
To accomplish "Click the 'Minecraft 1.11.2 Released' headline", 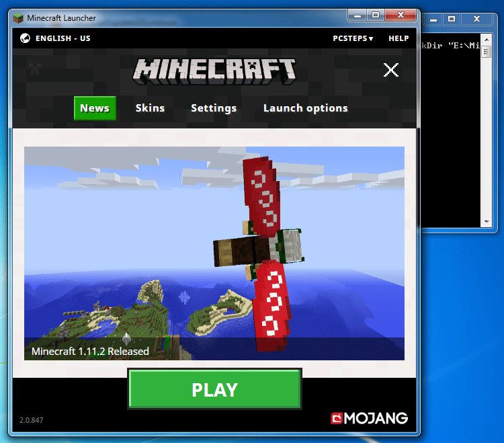I will 90,351.
